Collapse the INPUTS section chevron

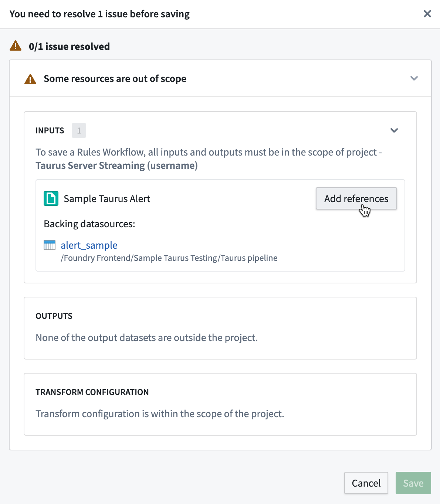pos(394,130)
